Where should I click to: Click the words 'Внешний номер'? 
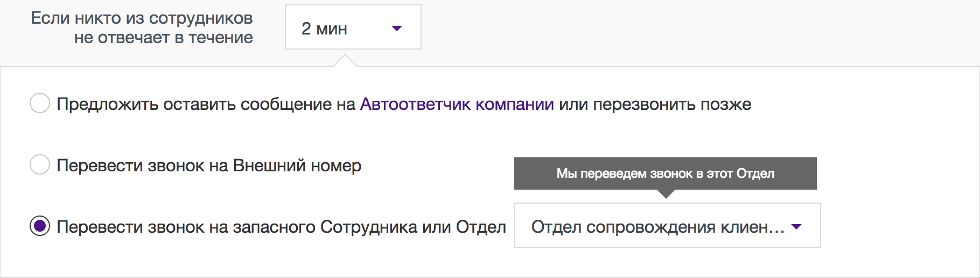297,165
